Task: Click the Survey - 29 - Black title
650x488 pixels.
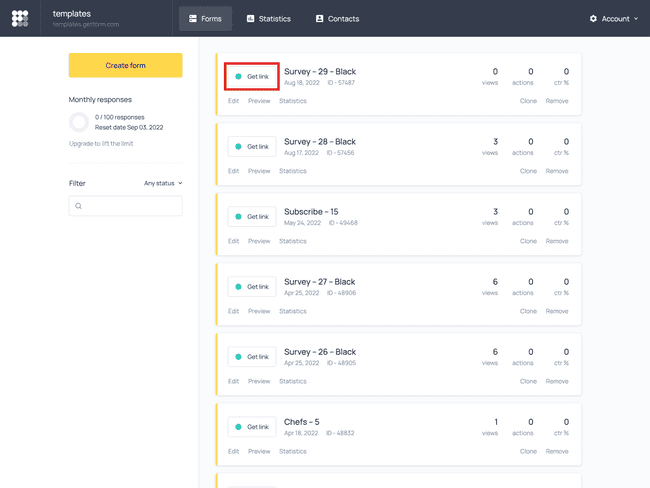Action: (x=320, y=71)
